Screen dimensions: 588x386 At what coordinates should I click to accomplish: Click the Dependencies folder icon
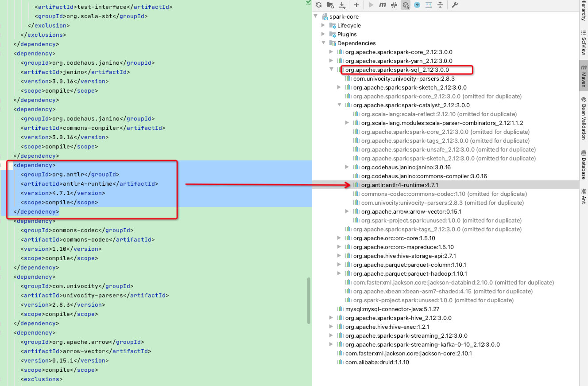333,43
